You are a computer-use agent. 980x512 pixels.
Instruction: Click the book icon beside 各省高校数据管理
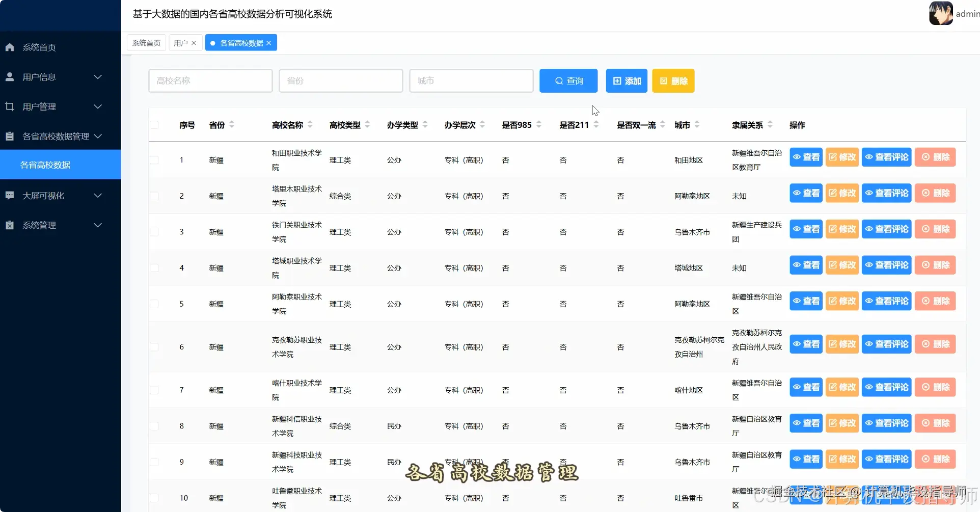[x=9, y=136]
